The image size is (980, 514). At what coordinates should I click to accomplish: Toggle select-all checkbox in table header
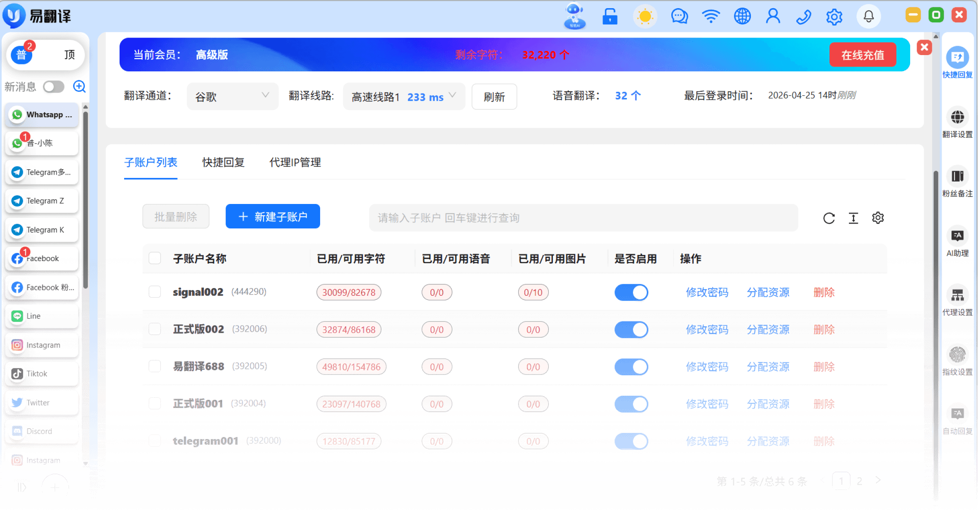[x=155, y=258]
